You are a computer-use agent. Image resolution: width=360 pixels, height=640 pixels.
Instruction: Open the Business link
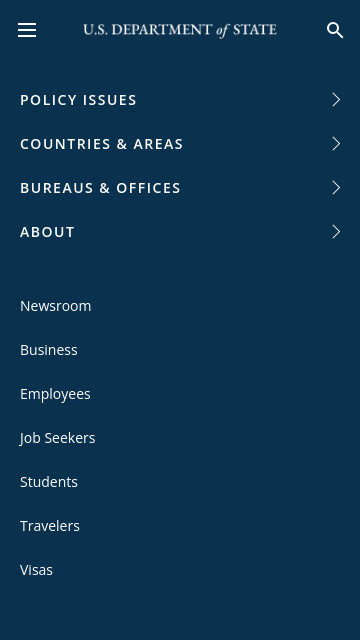[49, 350]
